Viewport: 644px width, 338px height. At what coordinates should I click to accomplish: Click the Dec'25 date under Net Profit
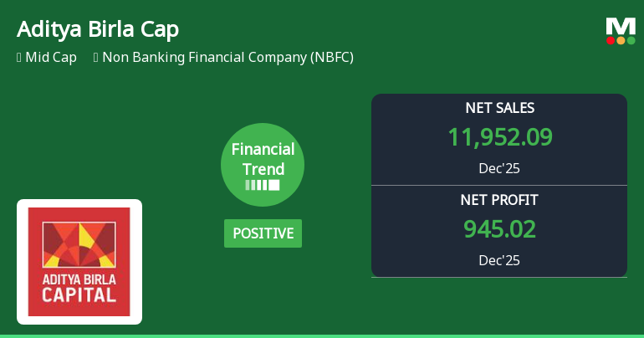[499, 260]
